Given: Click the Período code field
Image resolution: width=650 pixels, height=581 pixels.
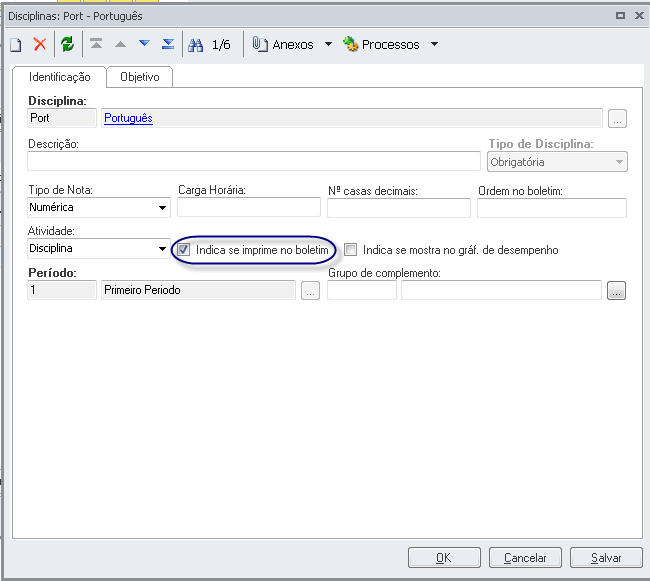Looking at the screenshot, I should [x=62, y=290].
